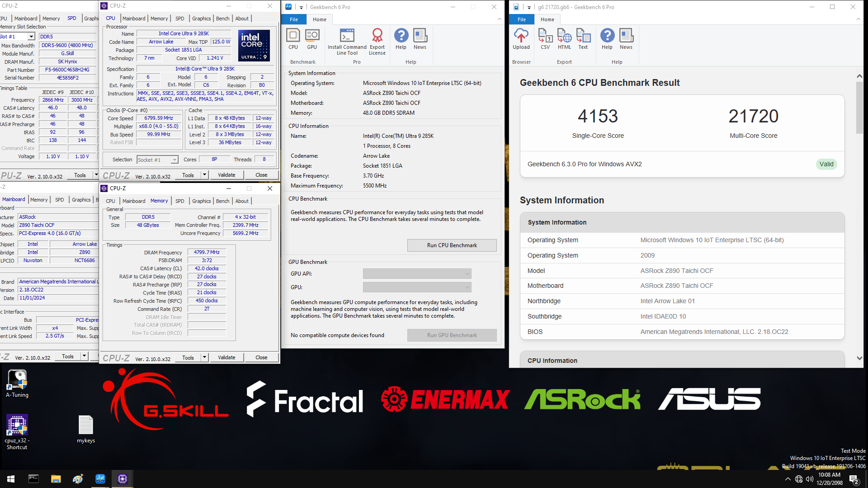Click the GPU benchmark icon in Geekbench
The width and height of the screenshot is (868, 488).
pyautogui.click(x=312, y=39)
